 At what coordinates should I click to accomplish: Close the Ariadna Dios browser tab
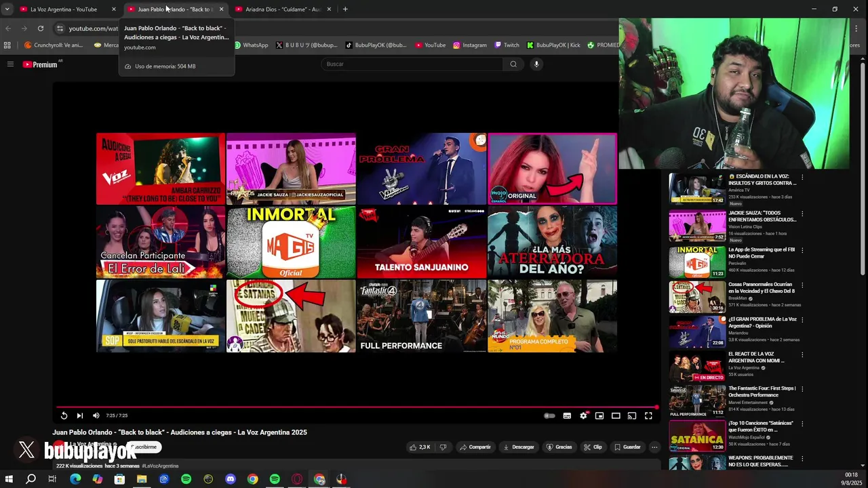click(329, 9)
